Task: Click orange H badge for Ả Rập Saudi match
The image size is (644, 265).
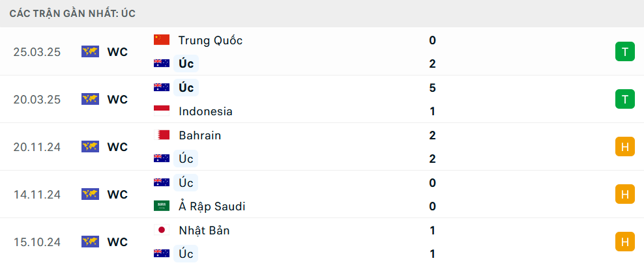Action: pos(624,195)
